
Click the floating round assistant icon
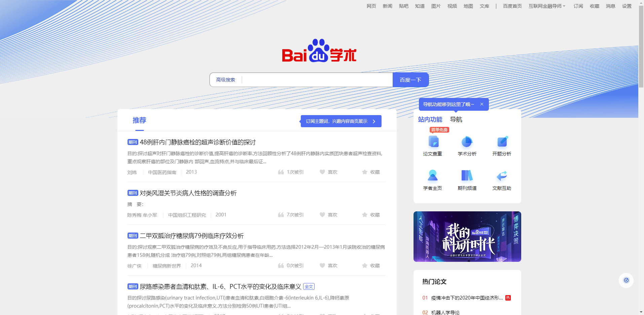(x=626, y=280)
